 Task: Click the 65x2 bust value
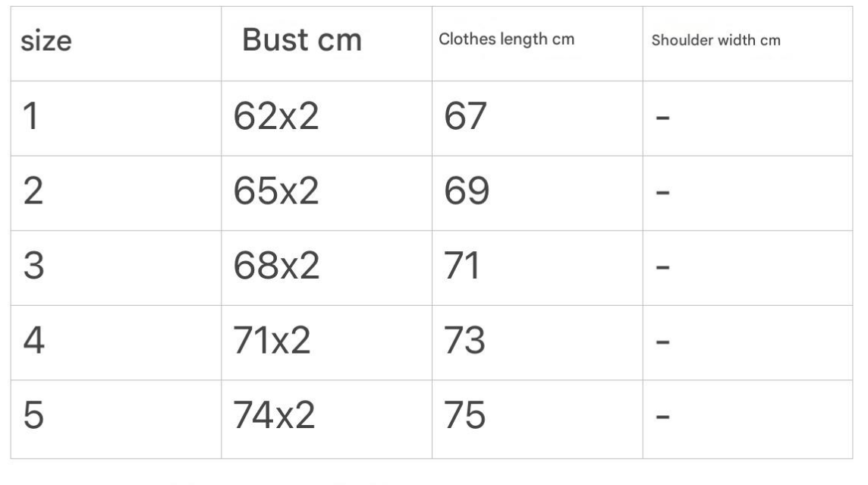(x=275, y=193)
